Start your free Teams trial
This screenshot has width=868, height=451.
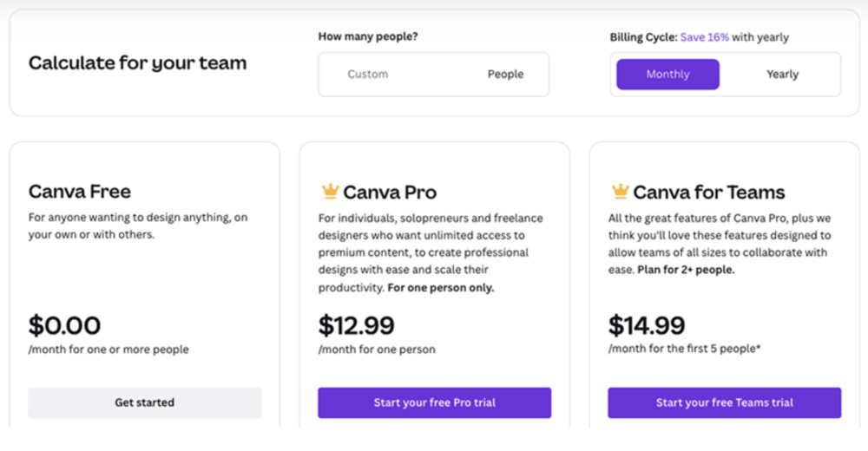click(725, 402)
